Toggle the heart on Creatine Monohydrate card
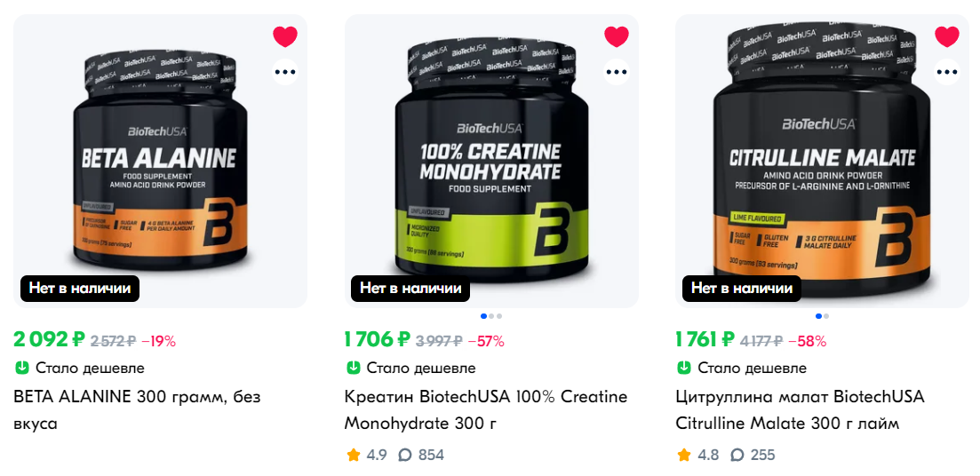This screenshot has width=980, height=476. [617, 36]
